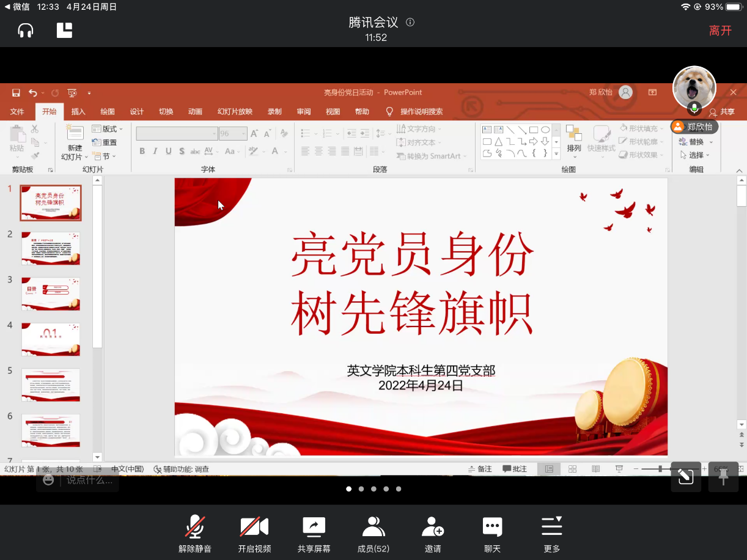Tap the 邀请 invite icon
Viewport: 747px width, 560px height.
433,534
